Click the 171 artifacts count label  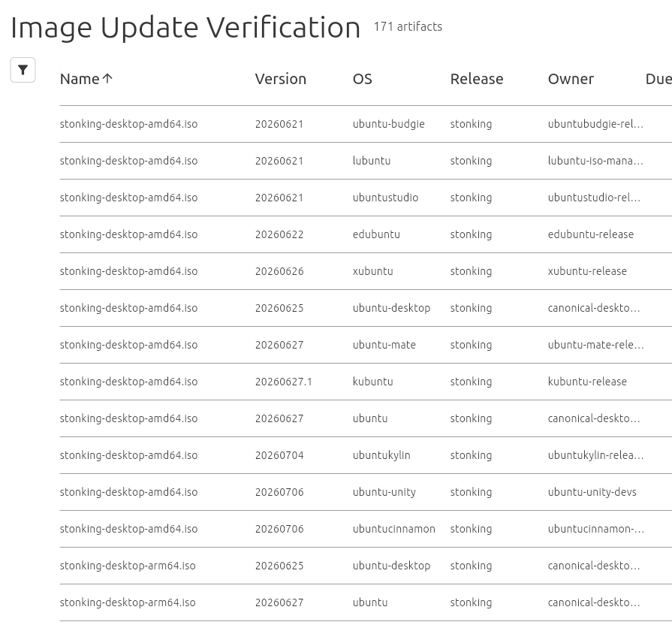click(408, 26)
